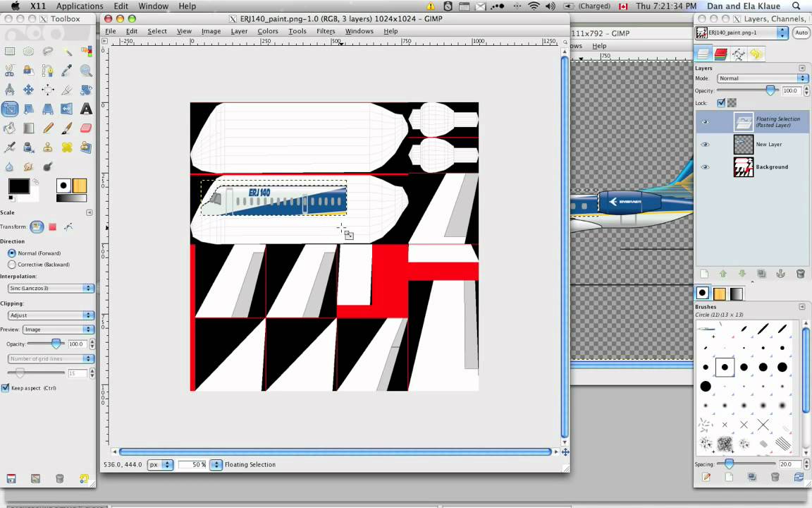Hide the New Layer visibility eye
Screen dimensions: 812x508
(705, 145)
